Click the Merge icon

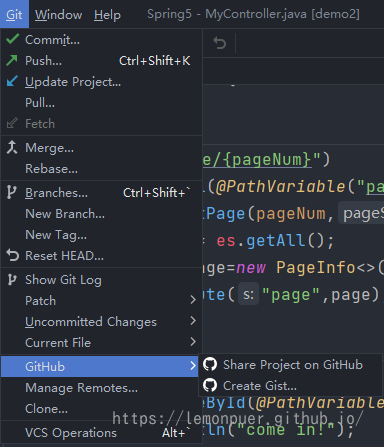click(12, 147)
